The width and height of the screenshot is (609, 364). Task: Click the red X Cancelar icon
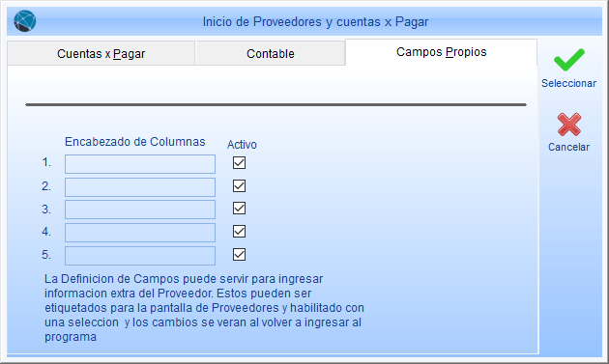pyautogui.click(x=569, y=125)
